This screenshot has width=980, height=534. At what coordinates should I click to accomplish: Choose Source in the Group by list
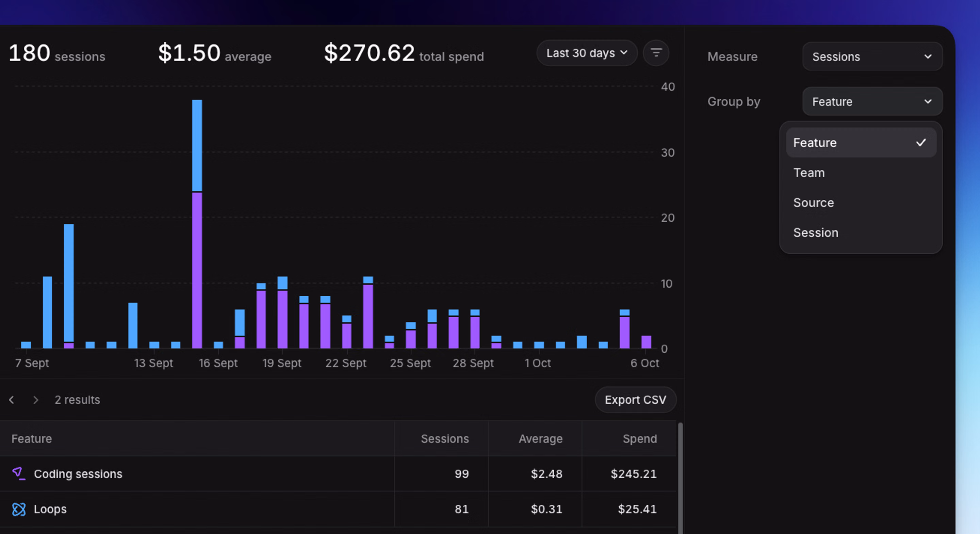point(861,203)
